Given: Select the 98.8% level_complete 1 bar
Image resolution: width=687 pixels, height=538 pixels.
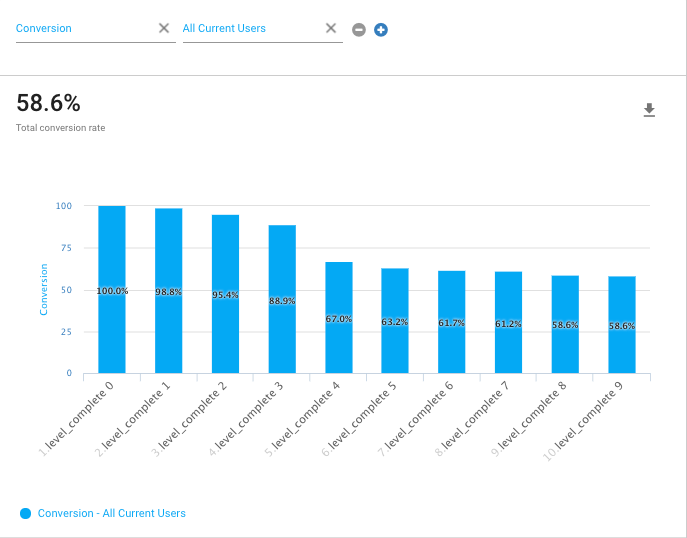Looking at the screenshot, I should tap(168, 291).
